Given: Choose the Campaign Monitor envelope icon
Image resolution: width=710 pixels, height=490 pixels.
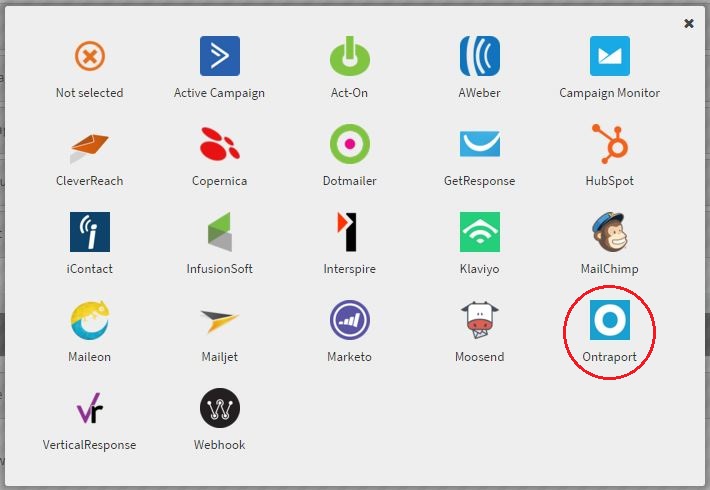Looking at the screenshot, I should click(x=609, y=56).
